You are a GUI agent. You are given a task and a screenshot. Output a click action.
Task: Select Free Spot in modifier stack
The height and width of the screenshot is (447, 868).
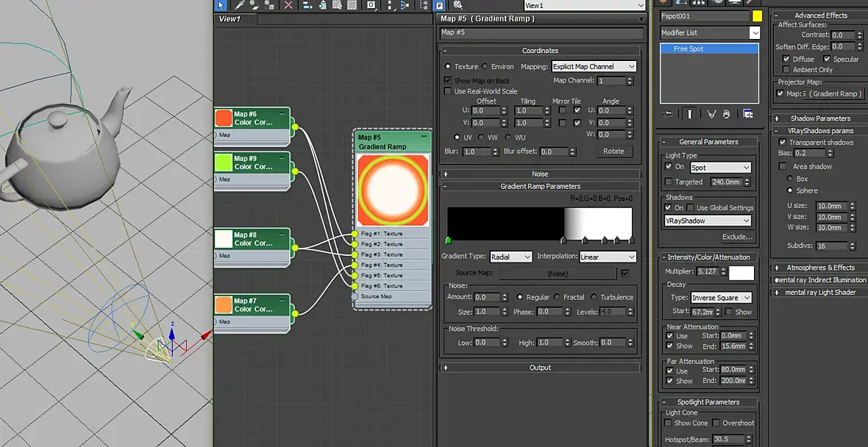pyautogui.click(x=709, y=49)
